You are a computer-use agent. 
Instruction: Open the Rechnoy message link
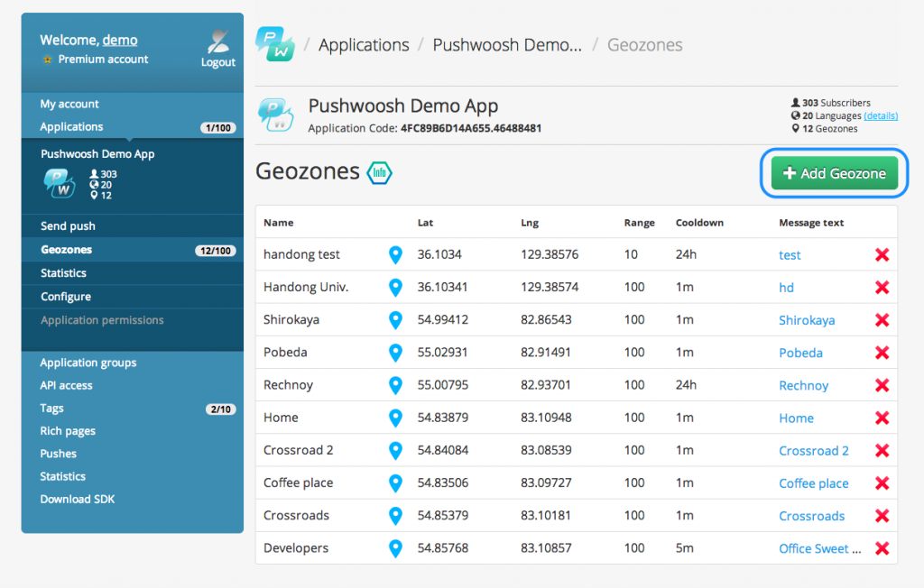click(x=804, y=385)
